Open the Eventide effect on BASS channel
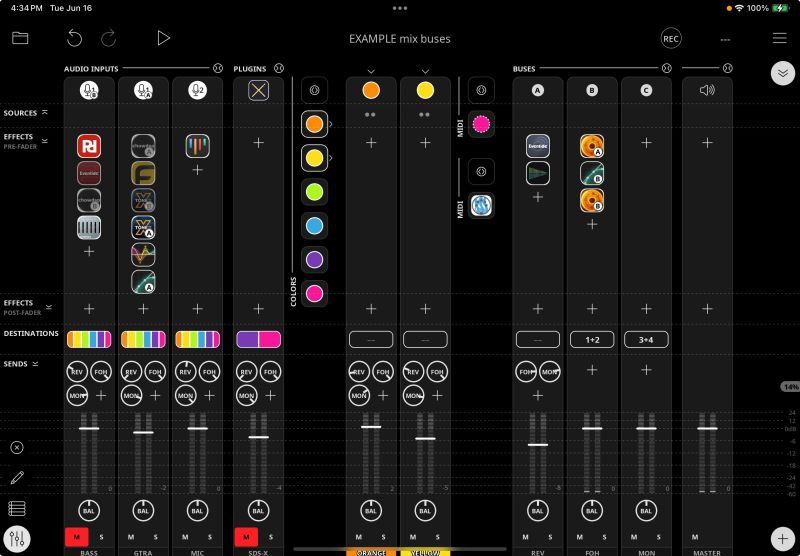 coord(89,173)
